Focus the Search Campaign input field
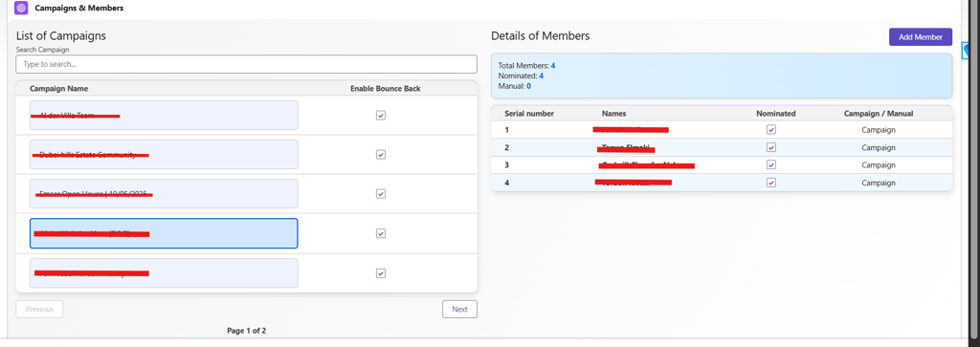This screenshot has width=980, height=347. pyautogui.click(x=246, y=64)
